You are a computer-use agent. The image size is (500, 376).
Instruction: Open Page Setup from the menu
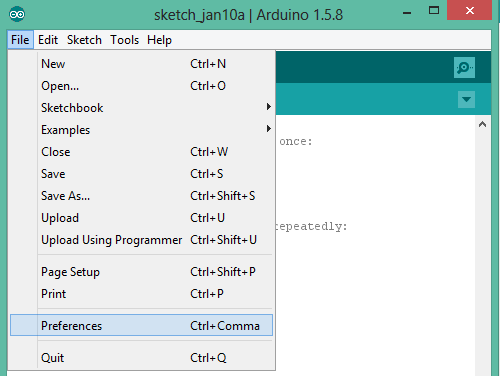click(x=141, y=272)
